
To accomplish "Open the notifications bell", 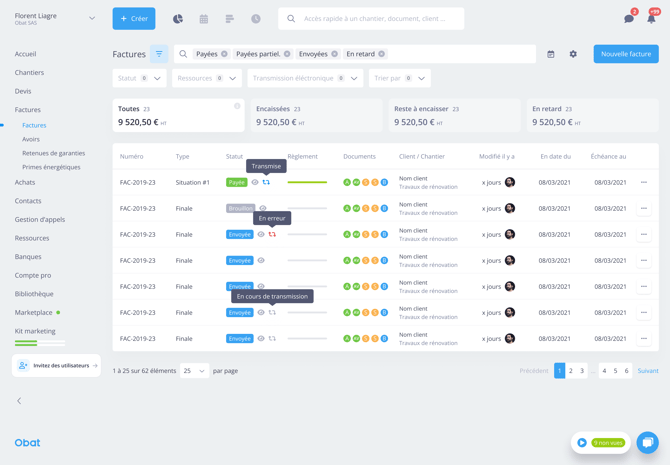I will point(651,19).
